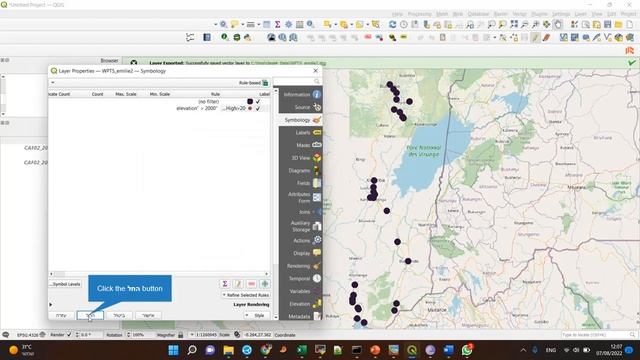Open the Rule-based renderer type combo box
640x360 pixels.
tap(159, 83)
